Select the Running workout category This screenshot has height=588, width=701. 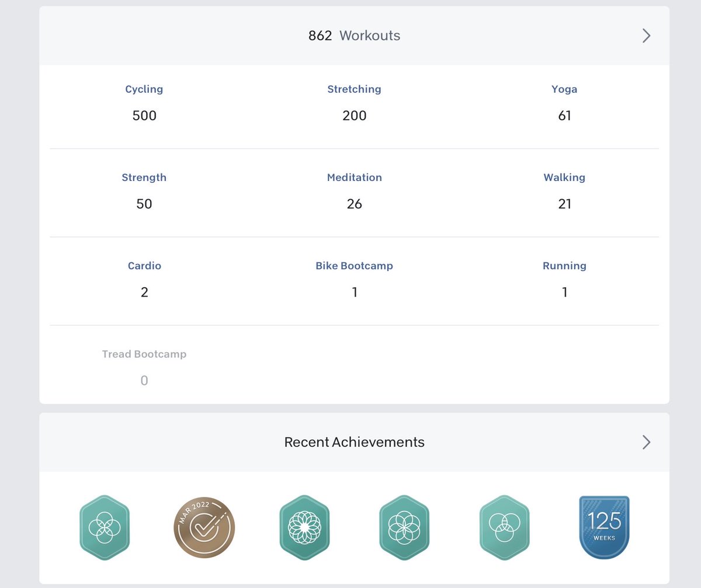(x=564, y=266)
